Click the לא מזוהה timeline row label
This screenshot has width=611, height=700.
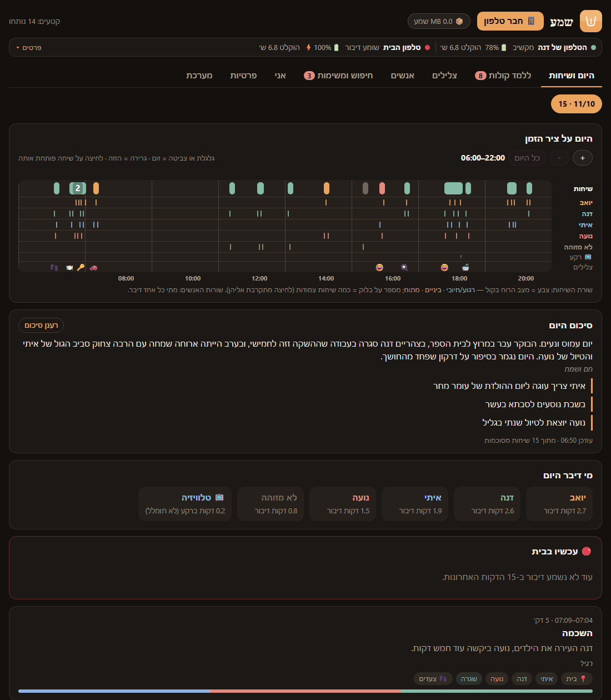pyautogui.click(x=578, y=247)
